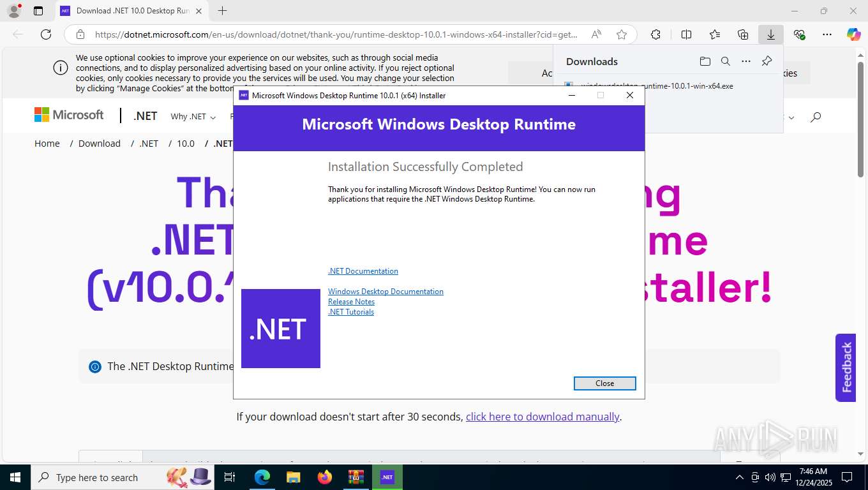Open File Explorer from taskbar
This screenshot has width=868, height=490.
click(293, 477)
